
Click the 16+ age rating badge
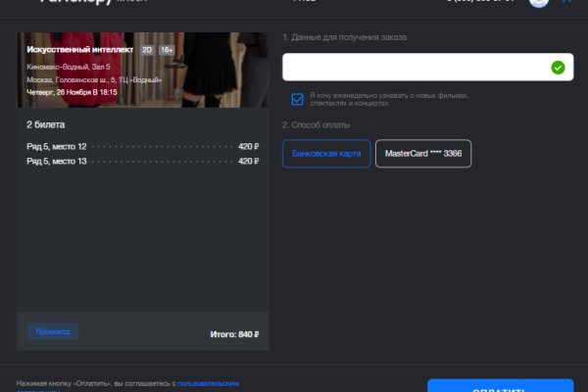click(166, 49)
